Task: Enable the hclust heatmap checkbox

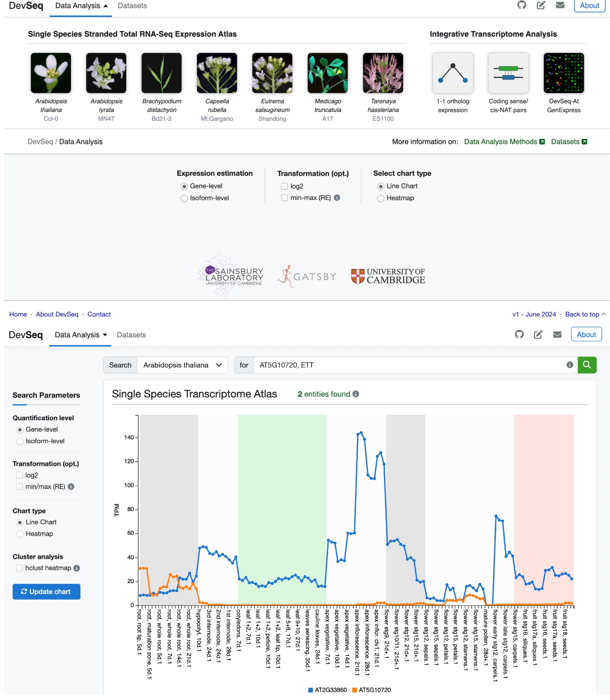Action: (x=20, y=568)
